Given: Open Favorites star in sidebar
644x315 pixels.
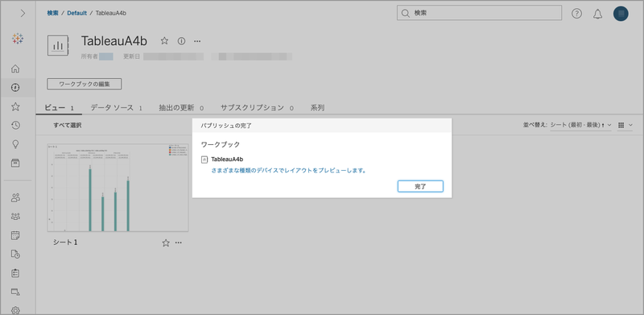Looking at the screenshot, I should (x=15, y=106).
